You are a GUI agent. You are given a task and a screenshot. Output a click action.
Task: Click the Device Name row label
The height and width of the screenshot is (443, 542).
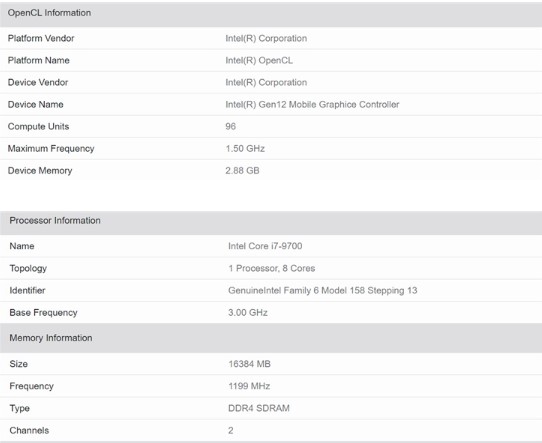click(x=35, y=105)
